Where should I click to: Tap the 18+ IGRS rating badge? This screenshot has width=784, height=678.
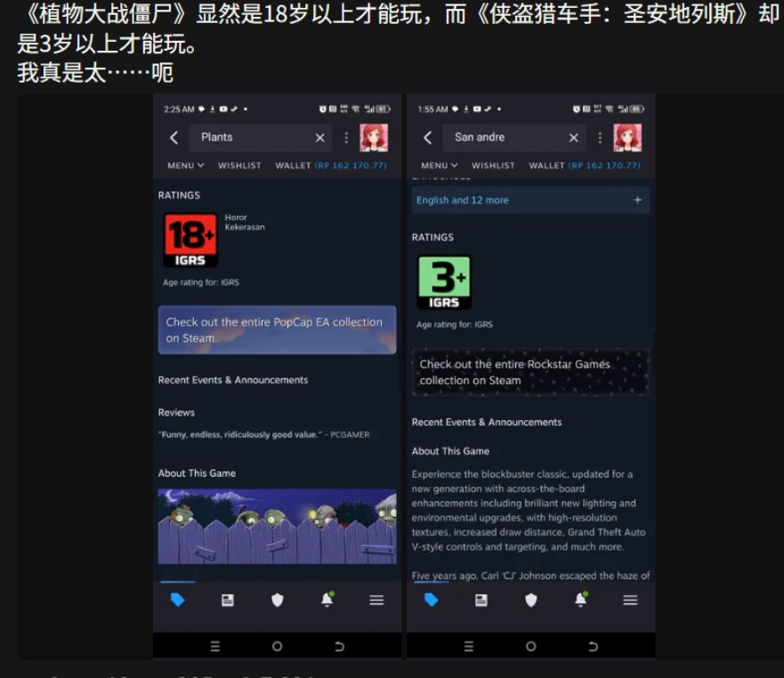190,240
